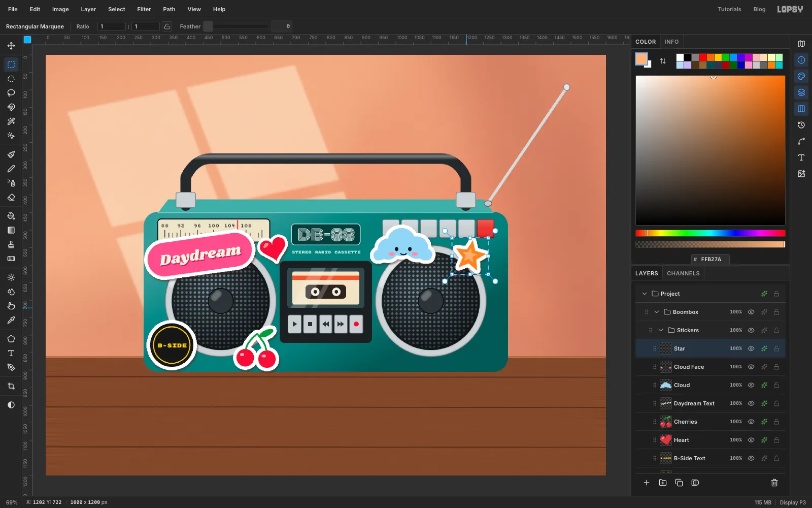Viewport: 812px width, 508px height.
Task: Select the Text tool in left toolbar
Action: [x=11, y=353]
